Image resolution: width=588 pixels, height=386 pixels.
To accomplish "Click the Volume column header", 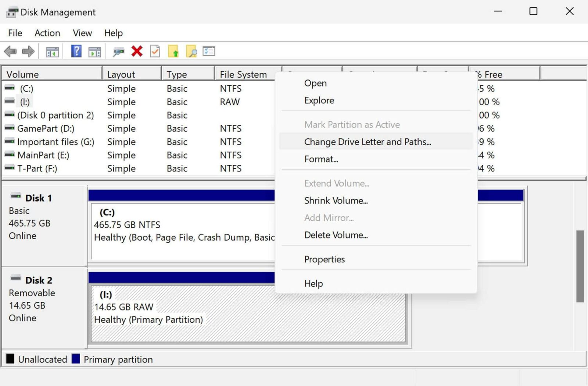I will (23, 74).
